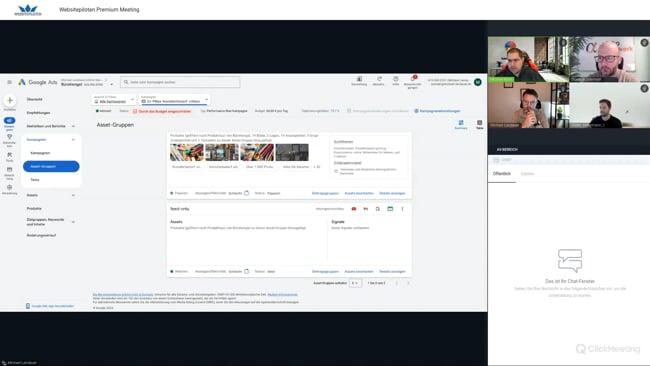The height and width of the screenshot is (366, 650).
Task: Click the green account avatar
Action: pos(478,82)
